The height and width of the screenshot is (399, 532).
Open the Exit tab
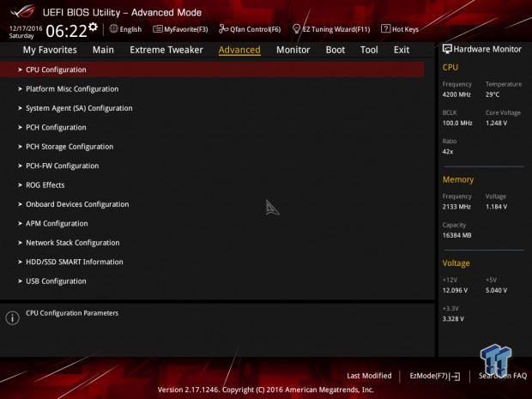pyautogui.click(x=402, y=50)
